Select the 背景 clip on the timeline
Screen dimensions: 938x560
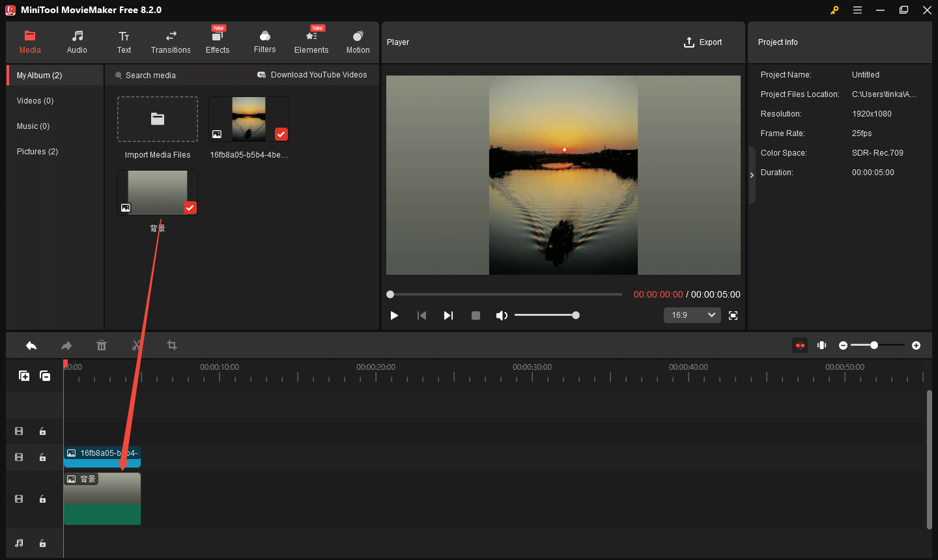coord(102,499)
